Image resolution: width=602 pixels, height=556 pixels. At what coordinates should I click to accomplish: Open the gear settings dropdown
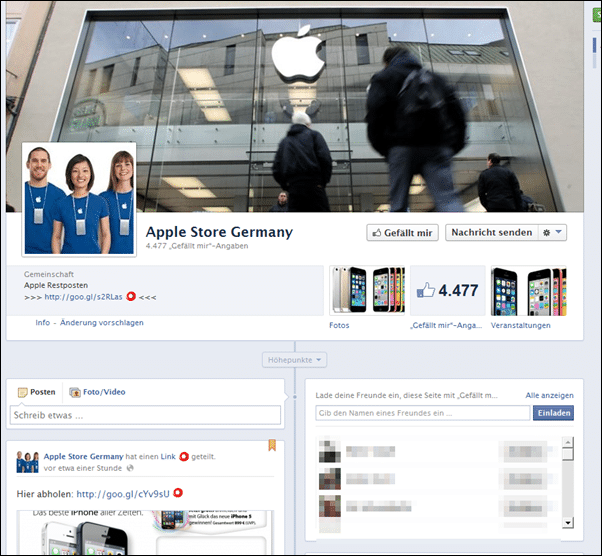click(552, 233)
